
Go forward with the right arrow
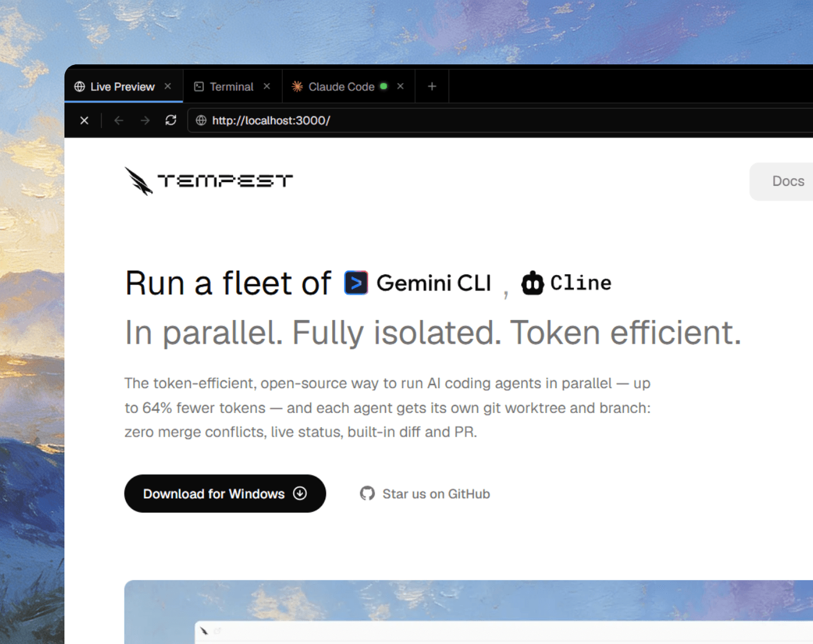click(x=145, y=120)
